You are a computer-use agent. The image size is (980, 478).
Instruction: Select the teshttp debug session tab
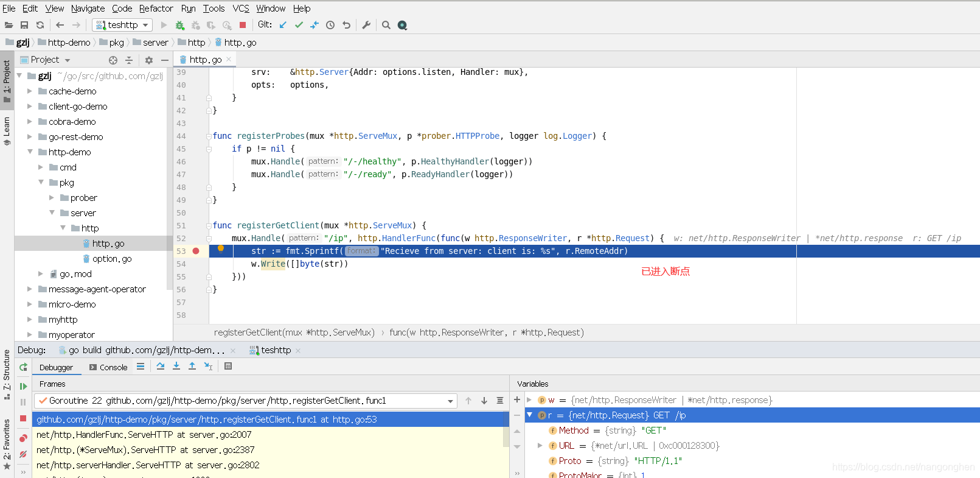[271, 350]
